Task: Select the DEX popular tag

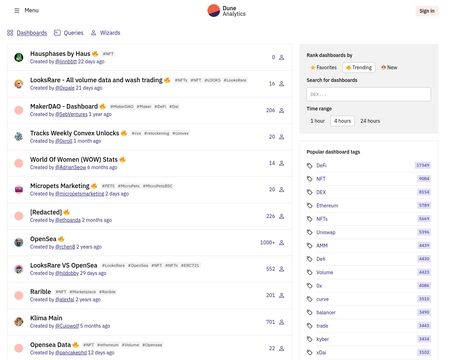Action: pos(321,192)
